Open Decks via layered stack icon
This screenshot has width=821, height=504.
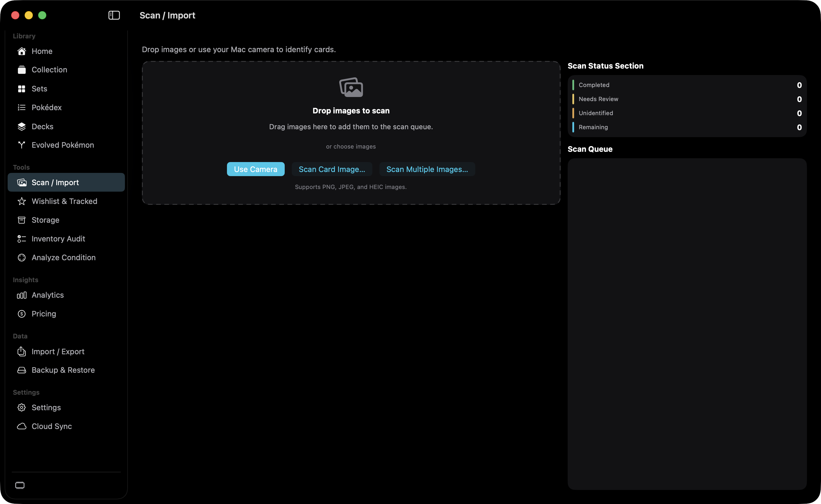22,126
